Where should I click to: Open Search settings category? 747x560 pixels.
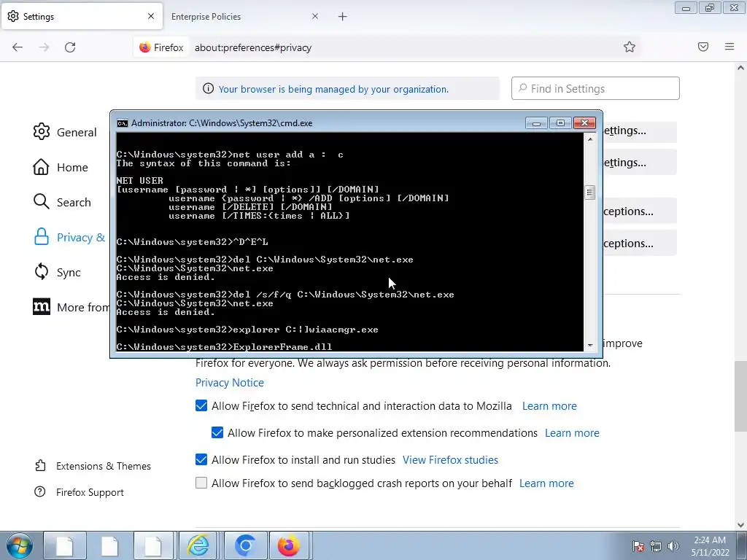pyautogui.click(x=62, y=202)
